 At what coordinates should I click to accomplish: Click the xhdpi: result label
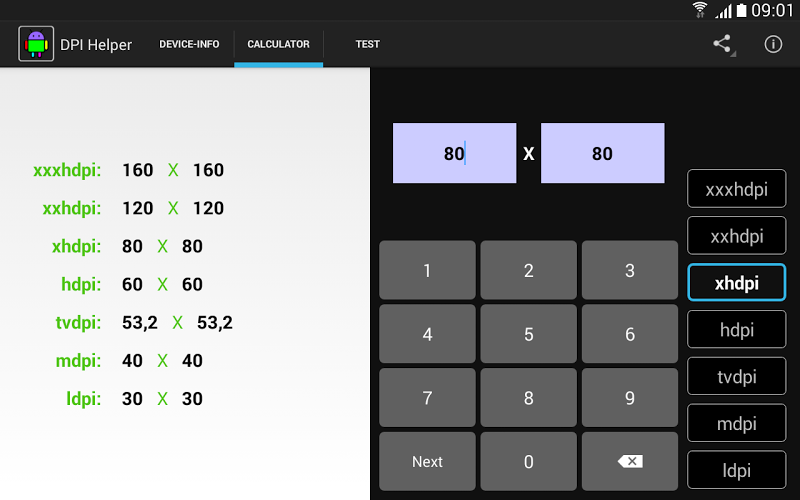tap(77, 246)
